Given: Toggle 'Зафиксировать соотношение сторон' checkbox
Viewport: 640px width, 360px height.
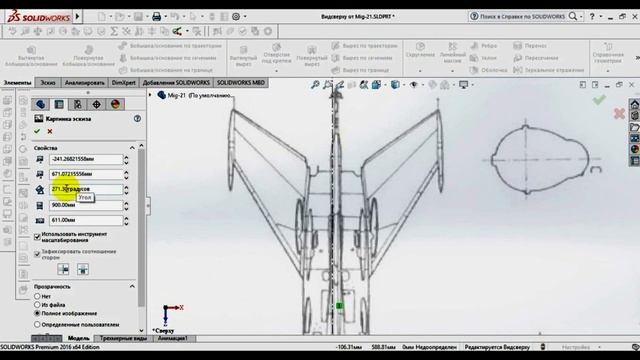Looking at the screenshot, I should click(x=37, y=254).
